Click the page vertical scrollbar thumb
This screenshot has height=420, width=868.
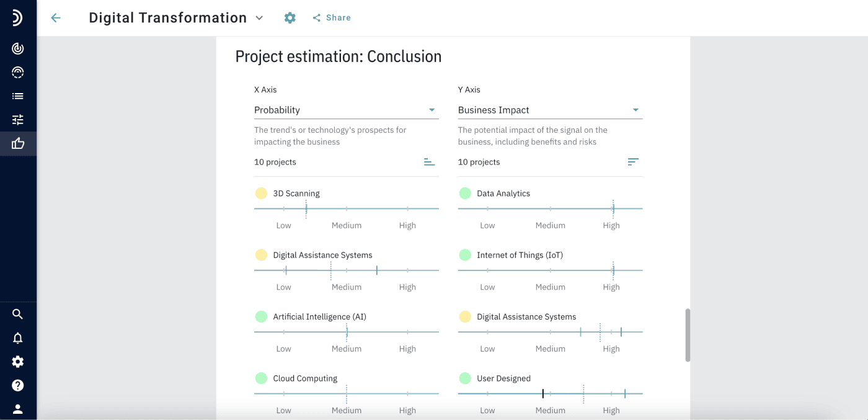(x=688, y=335)
